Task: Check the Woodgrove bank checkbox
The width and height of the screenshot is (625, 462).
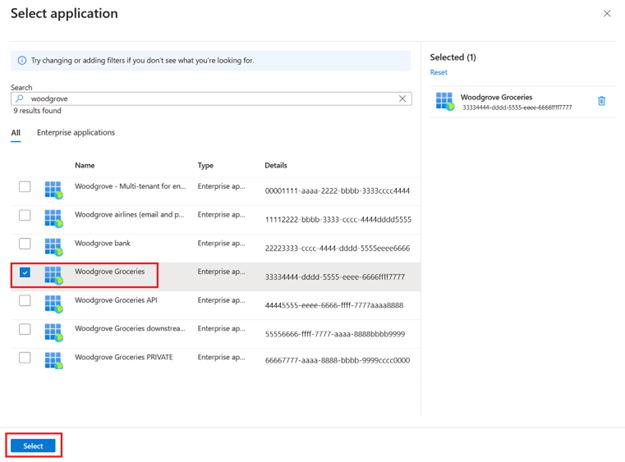Action: 25,244
